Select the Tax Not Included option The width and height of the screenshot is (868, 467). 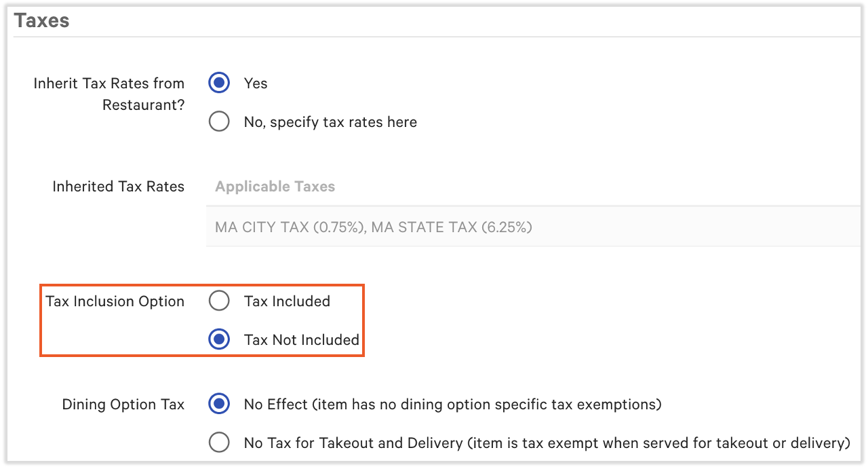[x=219, y=339]
